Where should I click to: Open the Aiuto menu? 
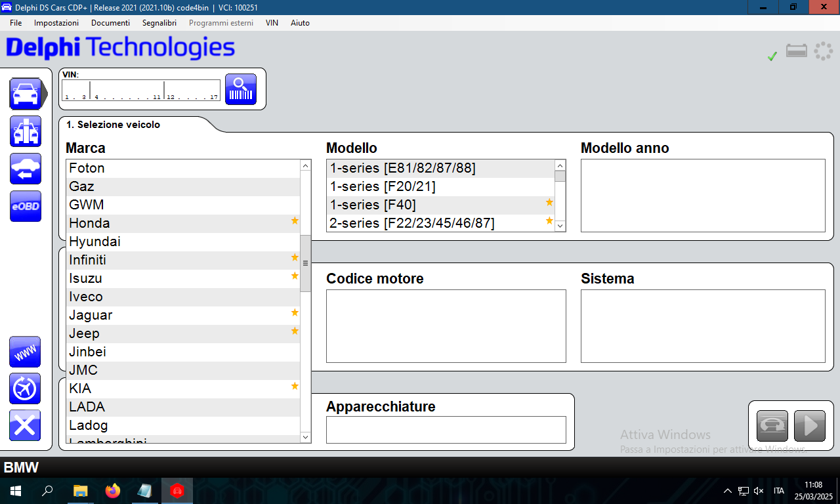[300, 23]
